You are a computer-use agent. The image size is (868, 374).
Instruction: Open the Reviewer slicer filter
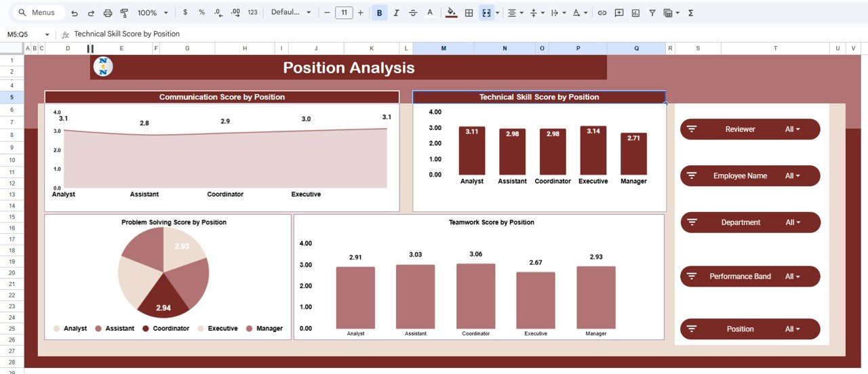792,129
